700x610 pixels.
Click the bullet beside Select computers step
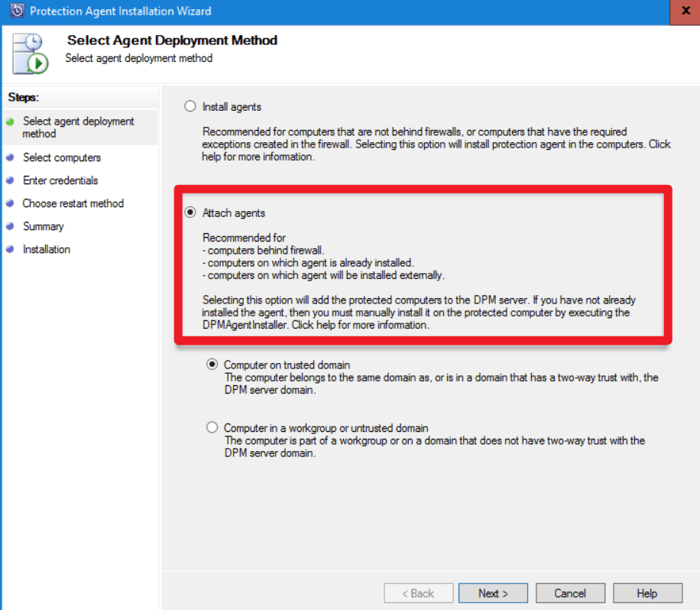click(10, 157)
